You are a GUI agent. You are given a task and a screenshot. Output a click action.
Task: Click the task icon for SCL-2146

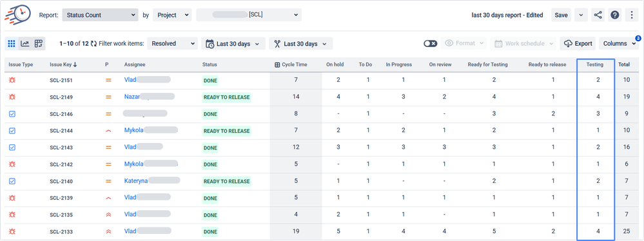click(12, 113)
